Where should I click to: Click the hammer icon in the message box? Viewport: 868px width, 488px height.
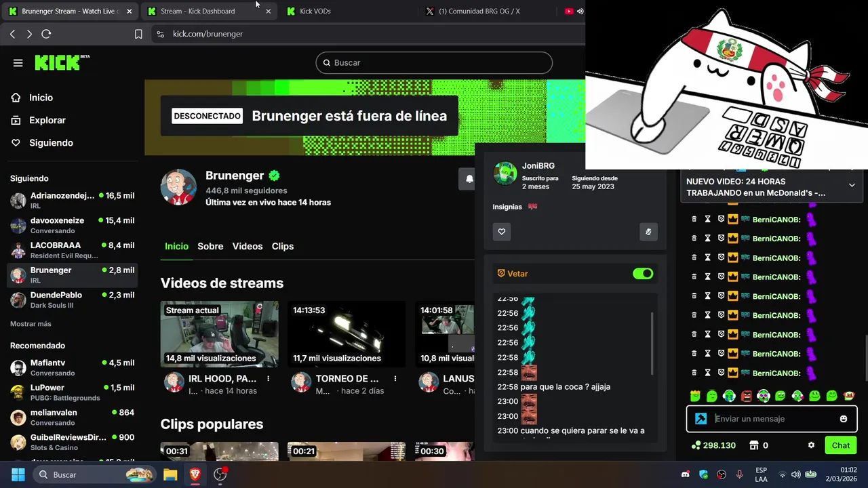pyautogui.click(x=701, y=419)
